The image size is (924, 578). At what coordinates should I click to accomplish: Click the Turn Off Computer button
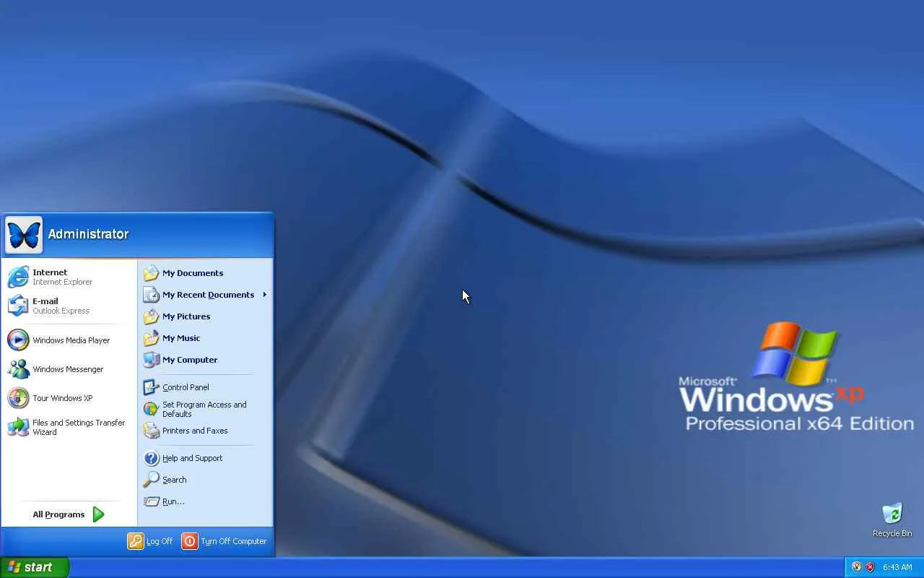coord(225,541)
